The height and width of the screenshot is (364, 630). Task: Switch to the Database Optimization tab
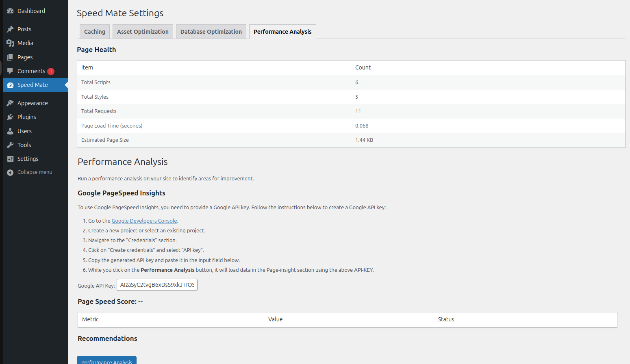click(x=211, y=32)
